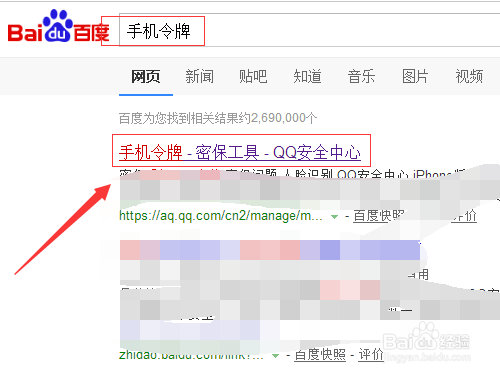This screenshot has height=375, width=500.
Task: Open 手机令牌 - 密保工具 - QQ安全中心 result
Action: (x=240, y=152)
